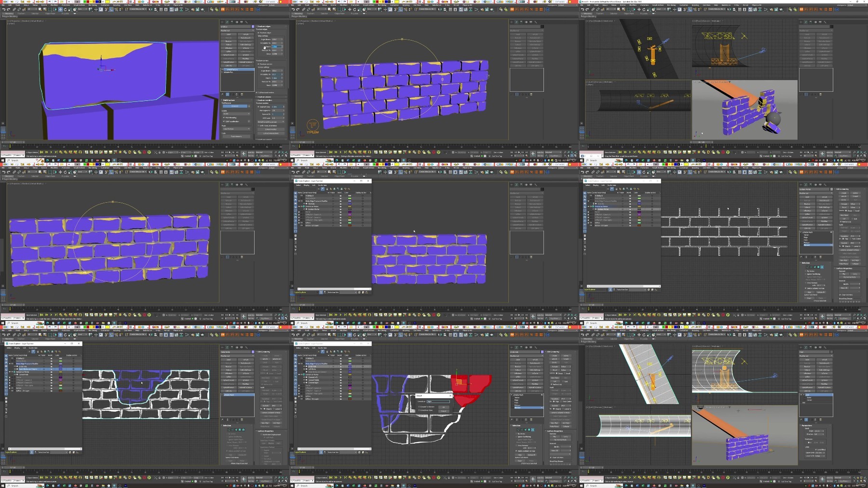
Task: Select Vertex selection icon in the Detach-dialog frame
Action: tap(517, 429)
